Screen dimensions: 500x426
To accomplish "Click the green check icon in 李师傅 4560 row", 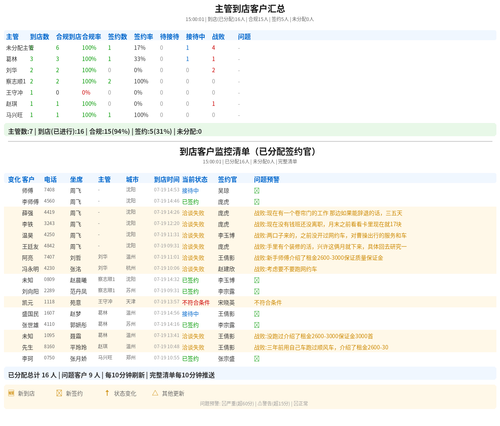I will [x=257, y=202].
